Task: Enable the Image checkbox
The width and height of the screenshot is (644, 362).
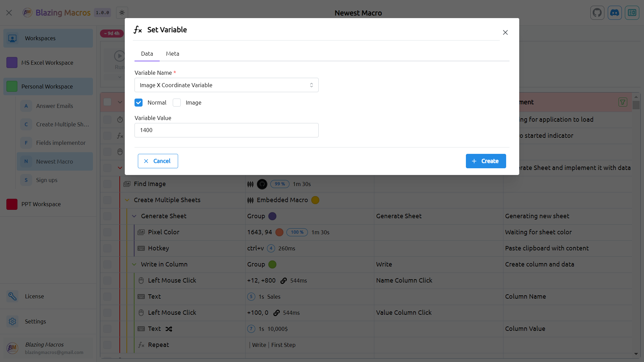Action: [x=177, y=103]
